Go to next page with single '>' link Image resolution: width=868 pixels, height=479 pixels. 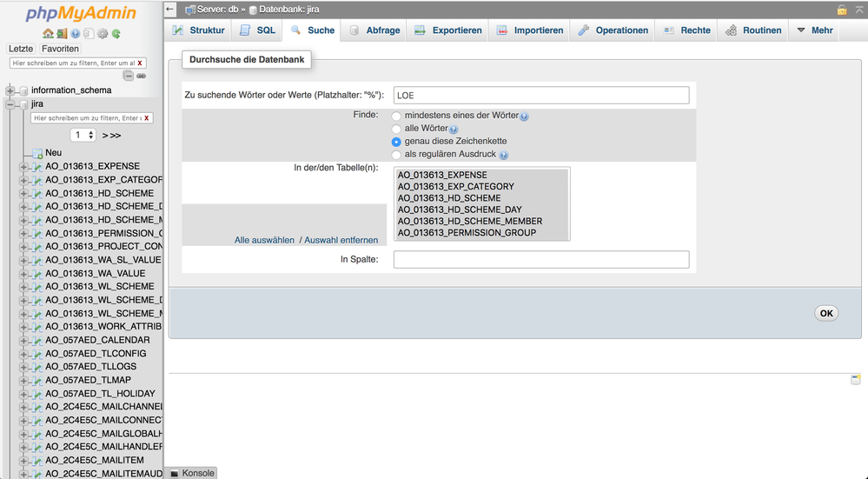pos(104,136)
